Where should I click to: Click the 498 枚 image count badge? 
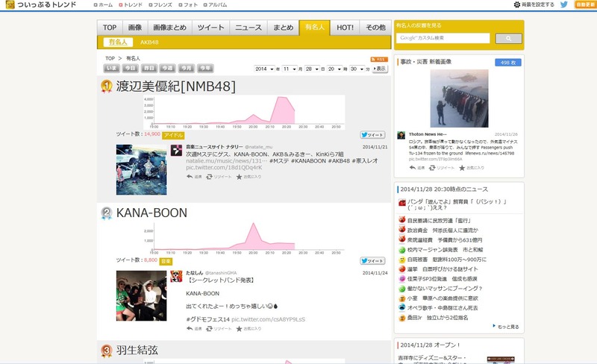point(508,63)
